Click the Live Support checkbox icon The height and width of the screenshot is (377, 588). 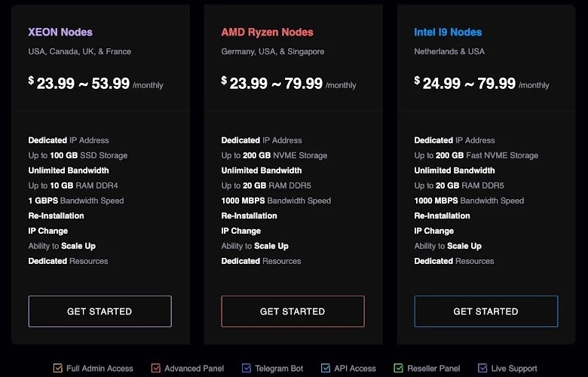482,369
